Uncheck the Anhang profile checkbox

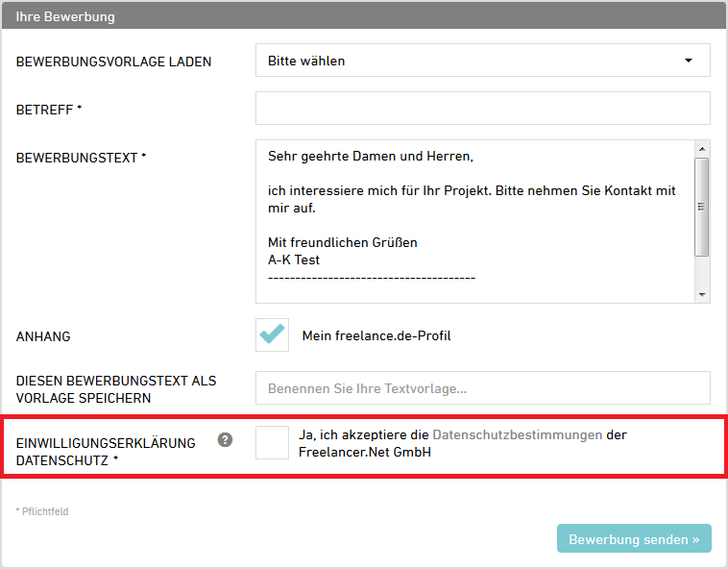click(x=272, y=334)
